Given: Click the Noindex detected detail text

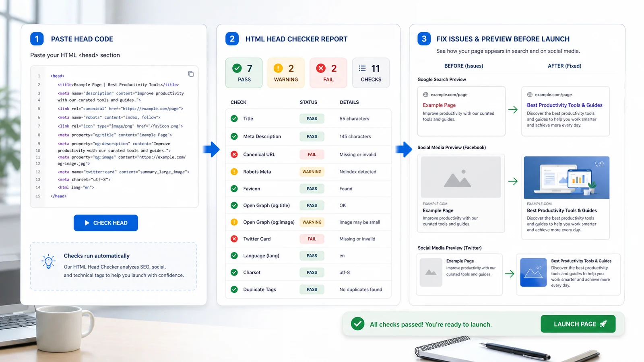Looking at the screenshot, I should click(x=358, y=172).
